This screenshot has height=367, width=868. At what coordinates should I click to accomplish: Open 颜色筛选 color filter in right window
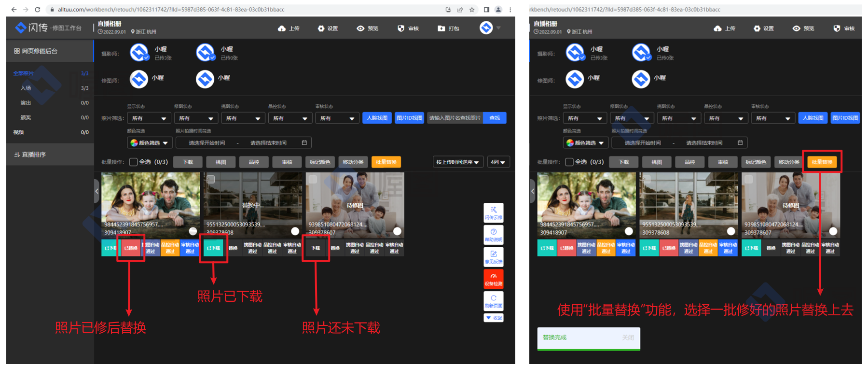point(586,143)
